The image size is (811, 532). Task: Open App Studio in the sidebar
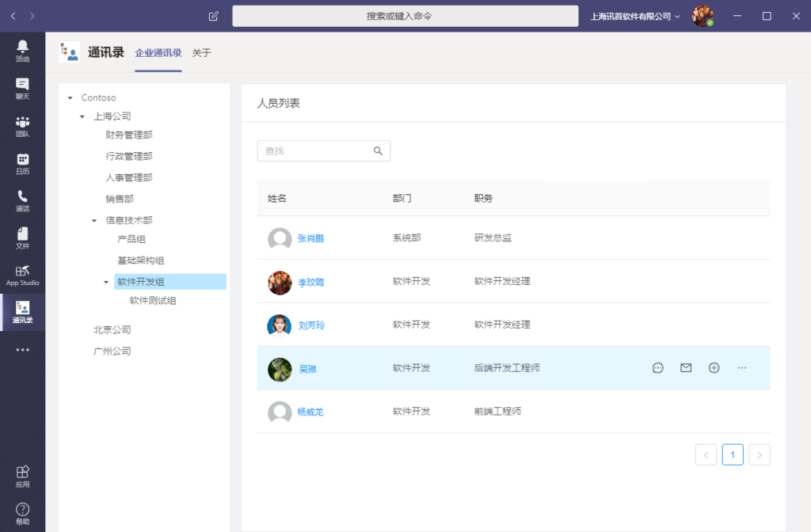(x=22, y=275)
